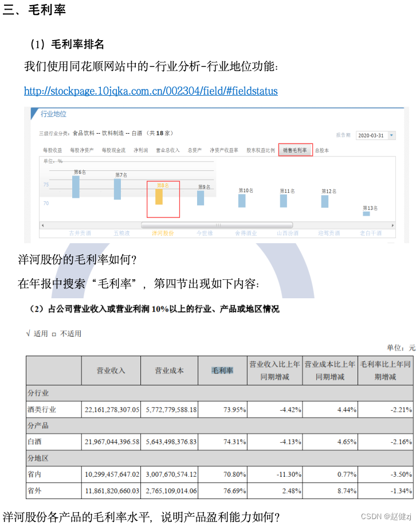Click the 白酒 row label

(x=34, y=442)
